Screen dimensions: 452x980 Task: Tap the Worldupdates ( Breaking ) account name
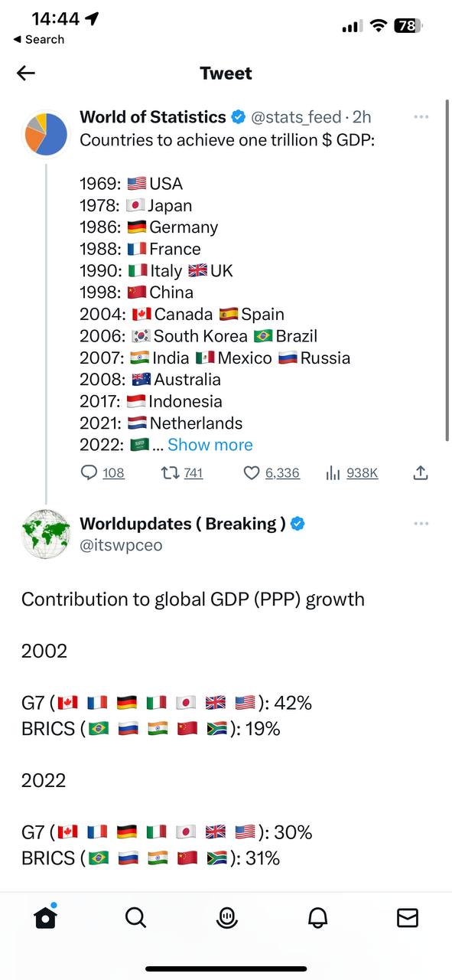click(183, 524)
